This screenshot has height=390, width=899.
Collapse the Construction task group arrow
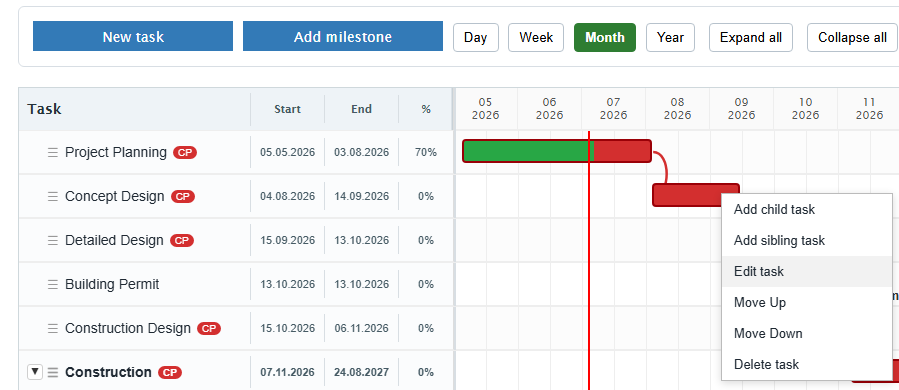35,372
